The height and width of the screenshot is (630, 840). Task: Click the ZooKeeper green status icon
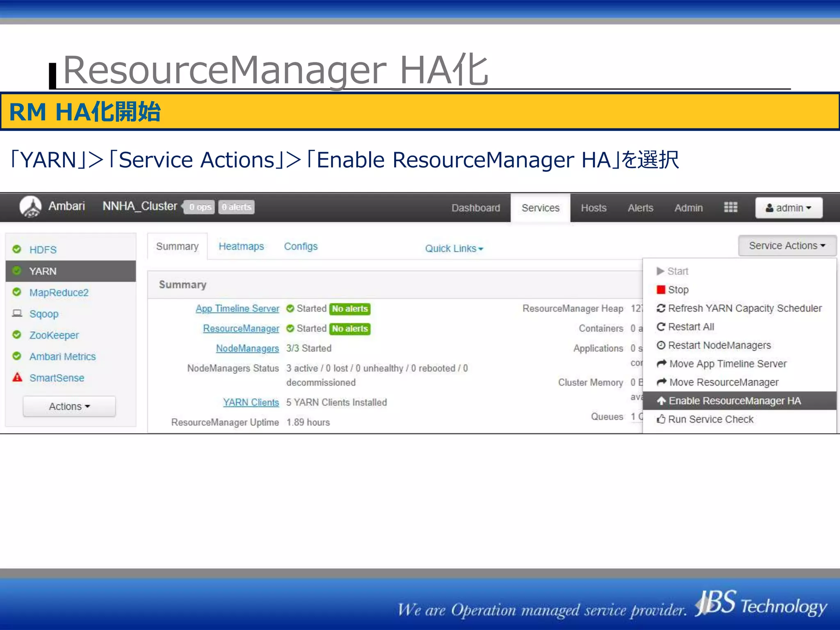coord(17,334)
